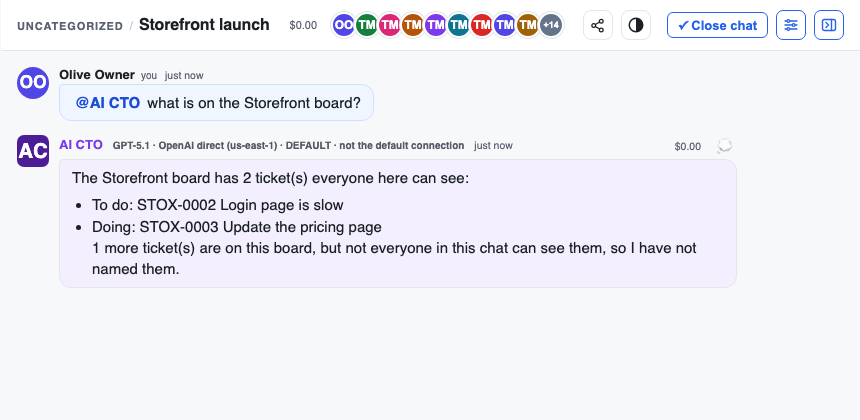Open the share chat icon
The height and width of the screenshot is (420, 860).
pos(598,25)
